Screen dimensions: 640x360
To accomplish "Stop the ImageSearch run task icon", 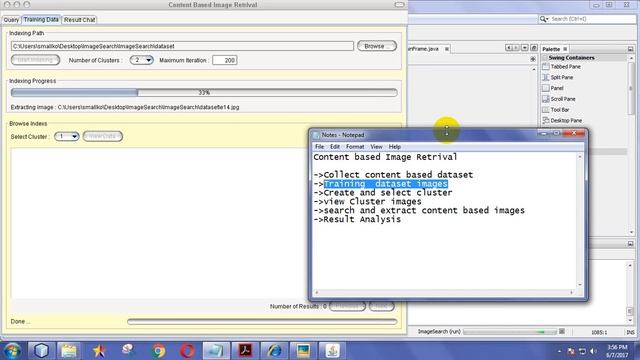I will tap(562, 331).
